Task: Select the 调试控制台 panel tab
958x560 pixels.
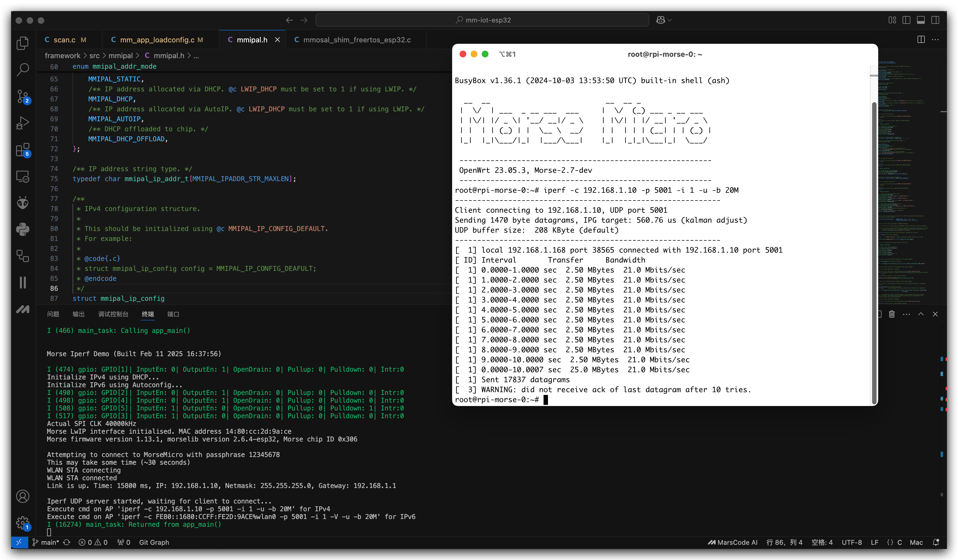Action: point(113,314)
